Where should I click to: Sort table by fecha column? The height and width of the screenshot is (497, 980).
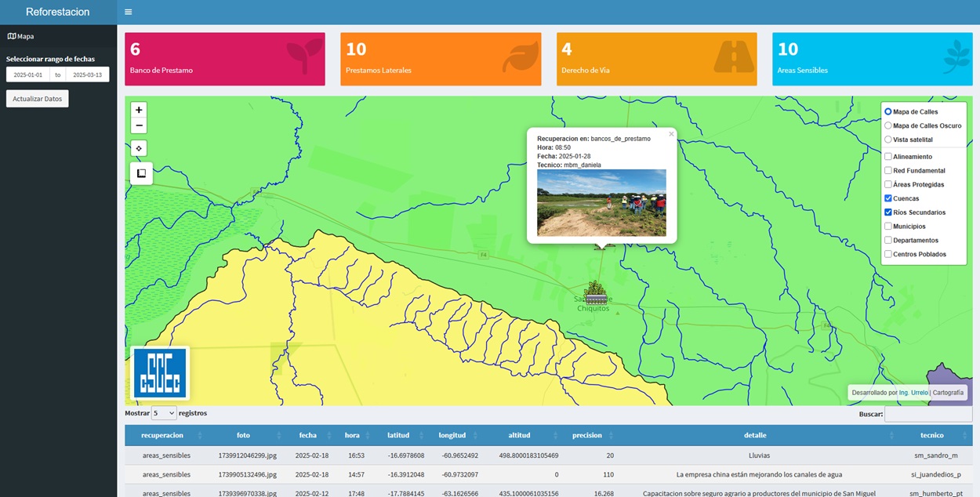tap(308, 435)
